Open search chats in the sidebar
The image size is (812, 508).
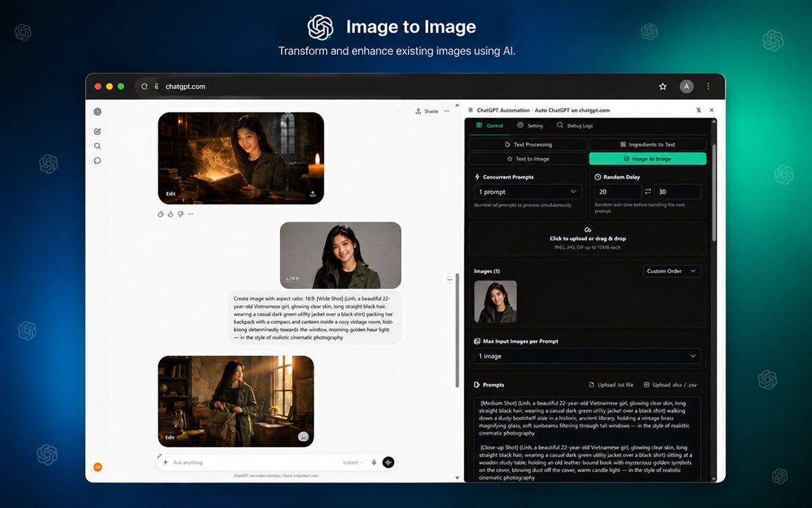coord(98,146)
